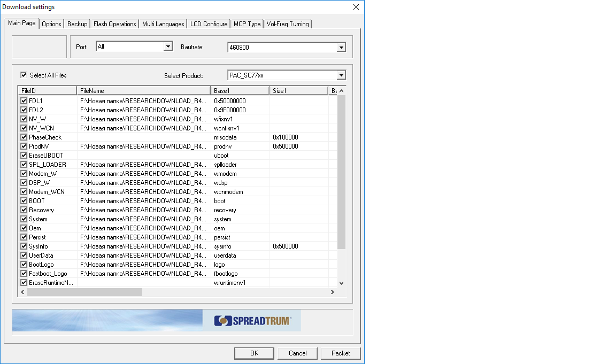Click the vertical scrollbar down arrow
Screen dimensions: 616x364
(x=342, y=283)
